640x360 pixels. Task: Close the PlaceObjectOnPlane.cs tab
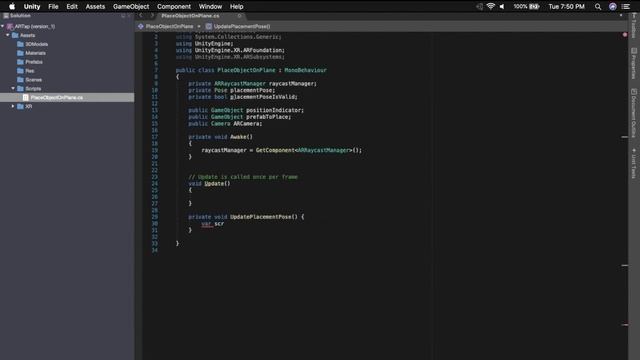(x=240, y=16)
